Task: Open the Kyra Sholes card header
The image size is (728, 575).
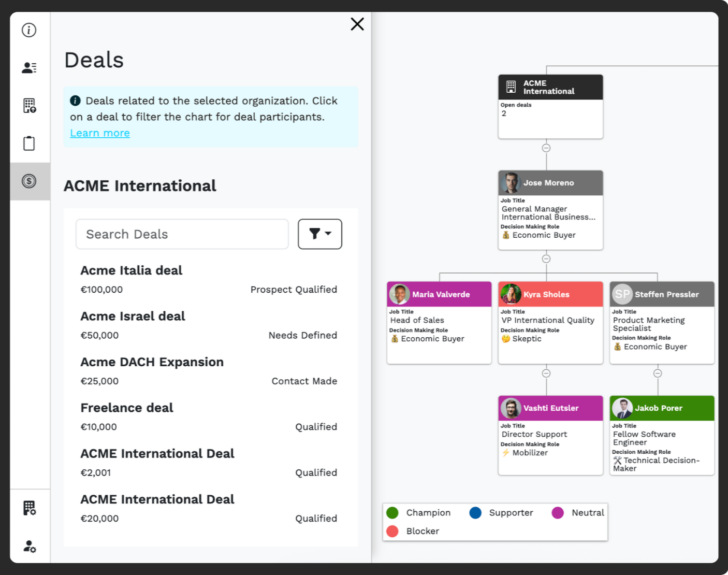Action: point(550,294)
